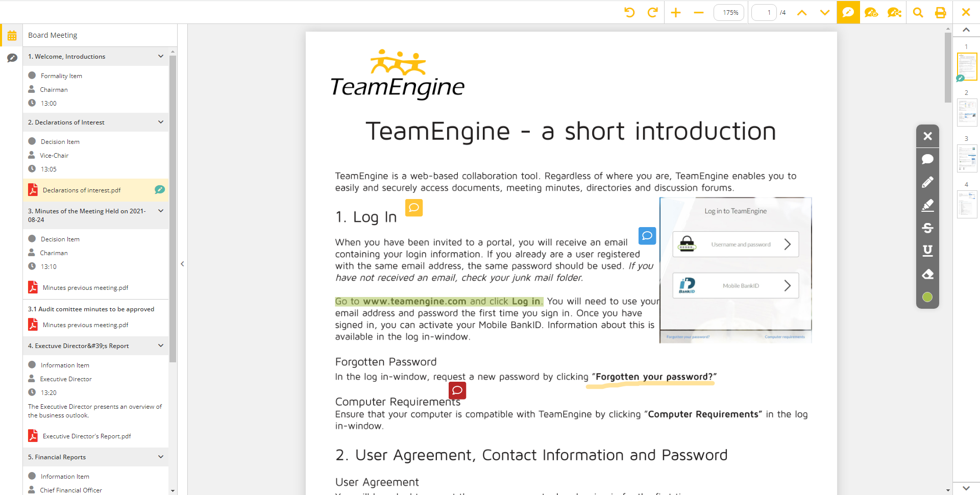
Task: Zoom in with the plus icon
Action: pyautogui.click(x=676, y=12)
